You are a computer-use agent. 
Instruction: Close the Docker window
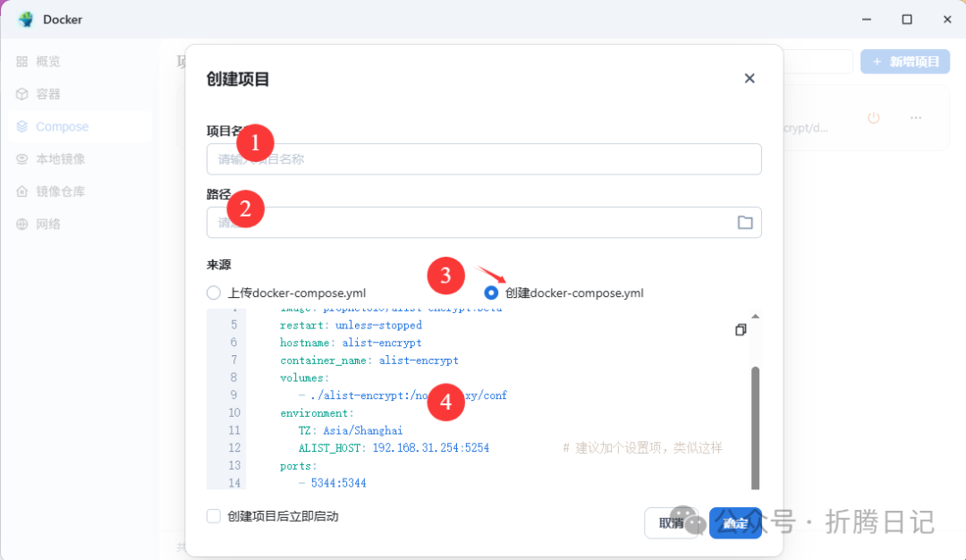(x=947, y=19)
